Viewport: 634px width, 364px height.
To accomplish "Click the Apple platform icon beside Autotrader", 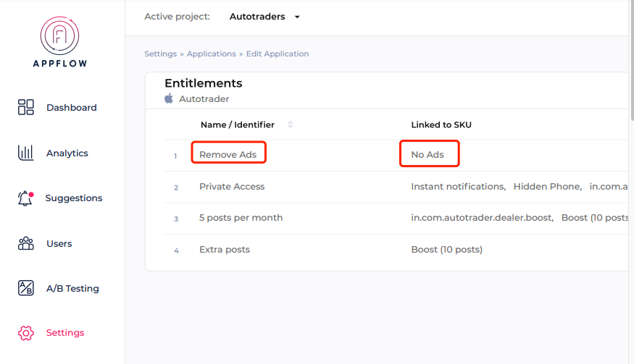I will coord(169,98).
